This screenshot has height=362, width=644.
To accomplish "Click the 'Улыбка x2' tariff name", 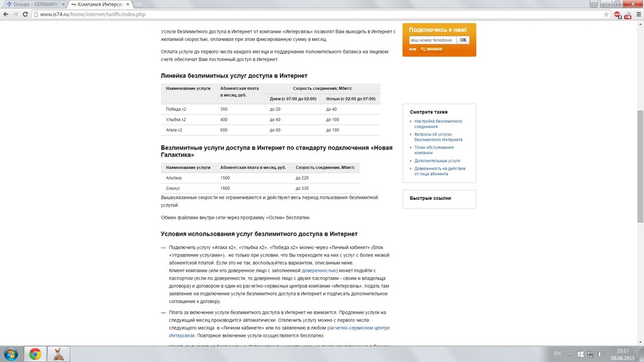I will 176,120.
